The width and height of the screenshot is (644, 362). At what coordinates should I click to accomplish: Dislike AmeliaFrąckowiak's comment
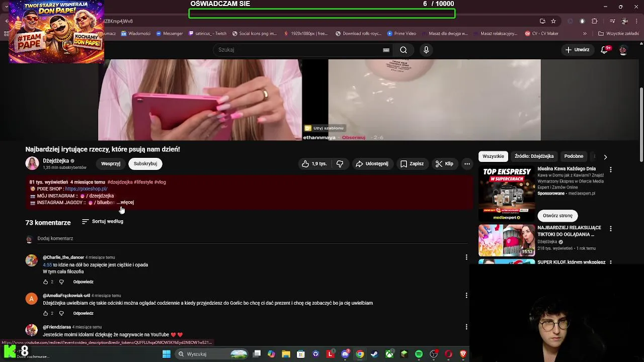tap(61, 313)
